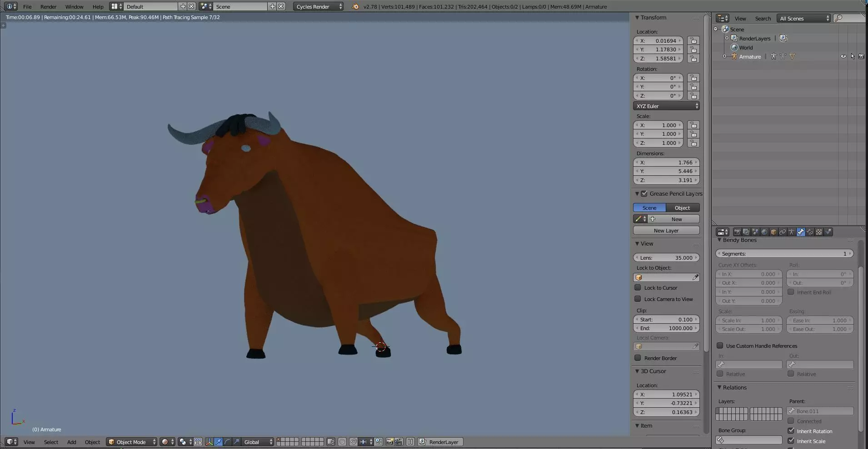
Task: Toggle selectability arrow icon for Armature
Action: point(853,57)
